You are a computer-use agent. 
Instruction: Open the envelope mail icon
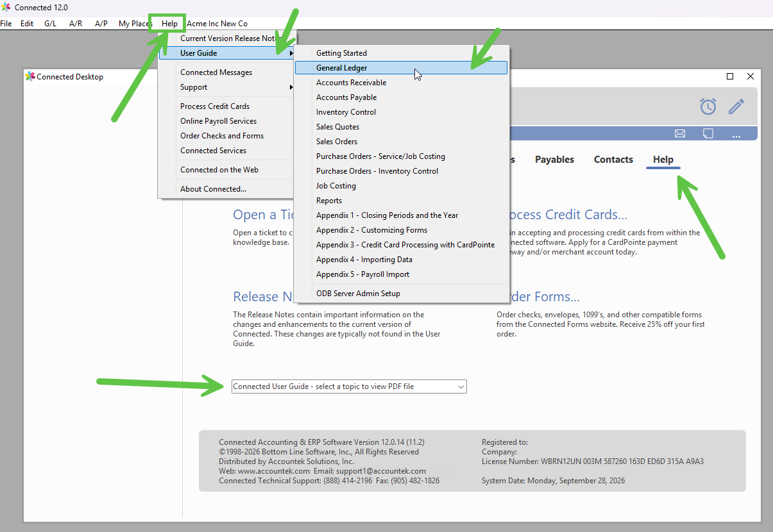(680, 133)
